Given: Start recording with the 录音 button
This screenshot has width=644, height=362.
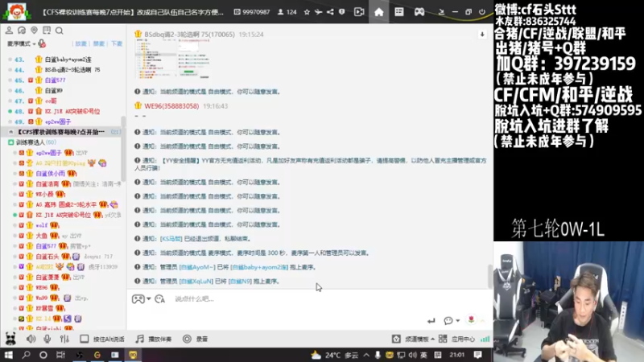Looking at the screenshot, I should coord(196,339).
